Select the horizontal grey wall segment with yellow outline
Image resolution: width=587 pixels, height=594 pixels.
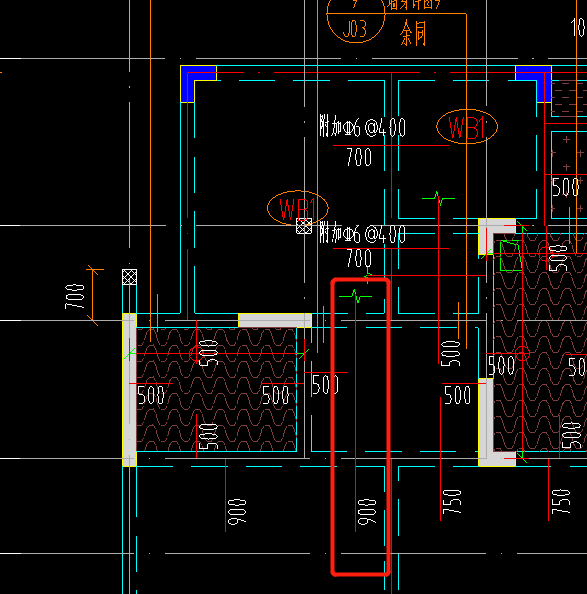(x=275, y=320)
